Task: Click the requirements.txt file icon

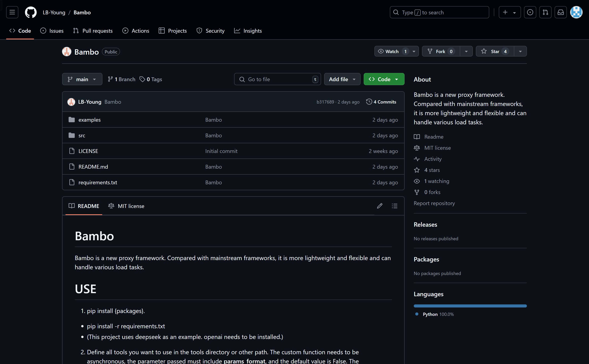Action: click(71, 182)
